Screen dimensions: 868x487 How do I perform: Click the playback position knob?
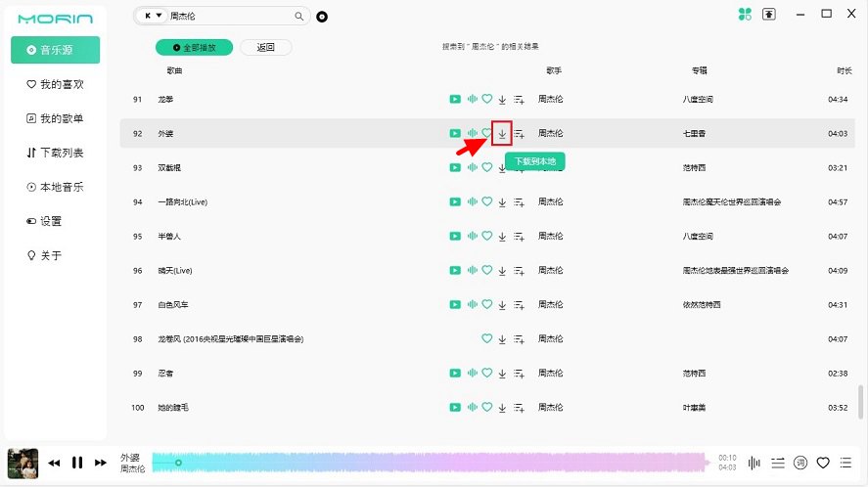pyautogui.click(x=178, y=463)
